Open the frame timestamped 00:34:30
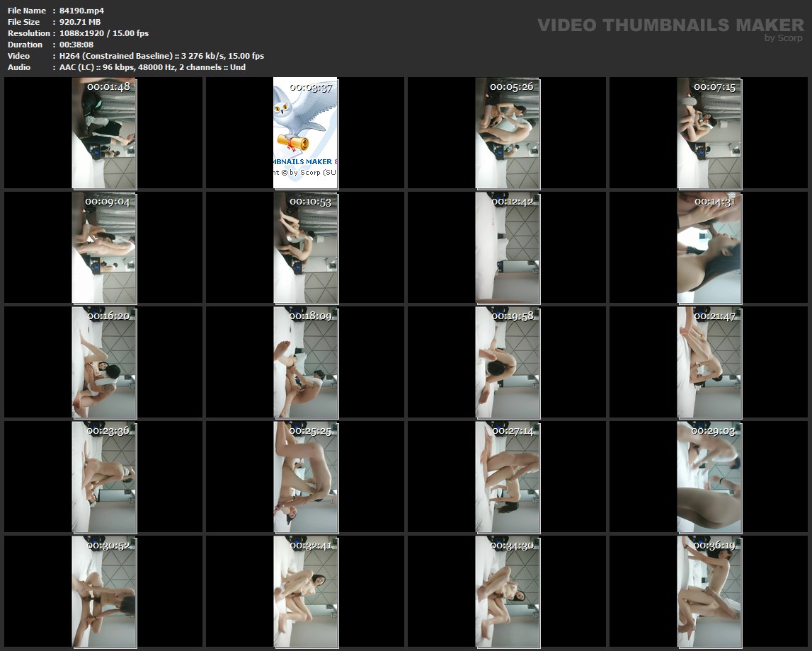The image size is (812, 651). pyautogui.click(x=508, y=592)
